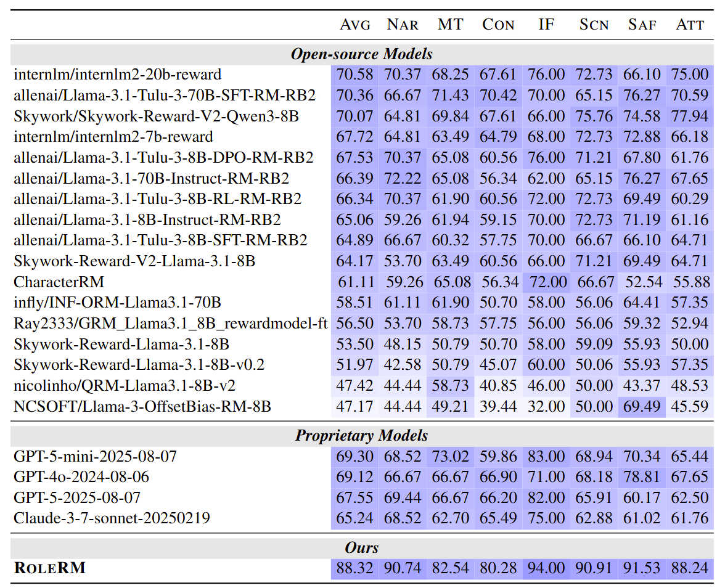Select allenai/Llama-3.1-8B-Instruct-RM-RB2 row name

[147, 219]
